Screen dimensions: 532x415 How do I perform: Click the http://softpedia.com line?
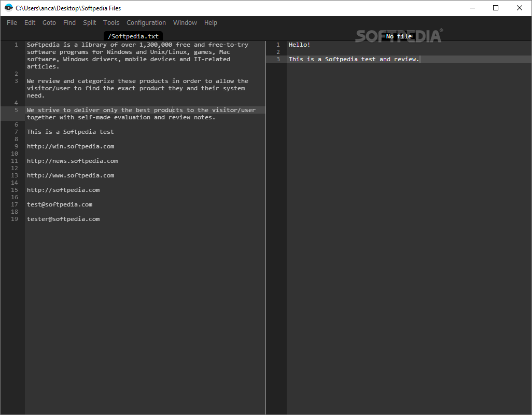point(63,190)
